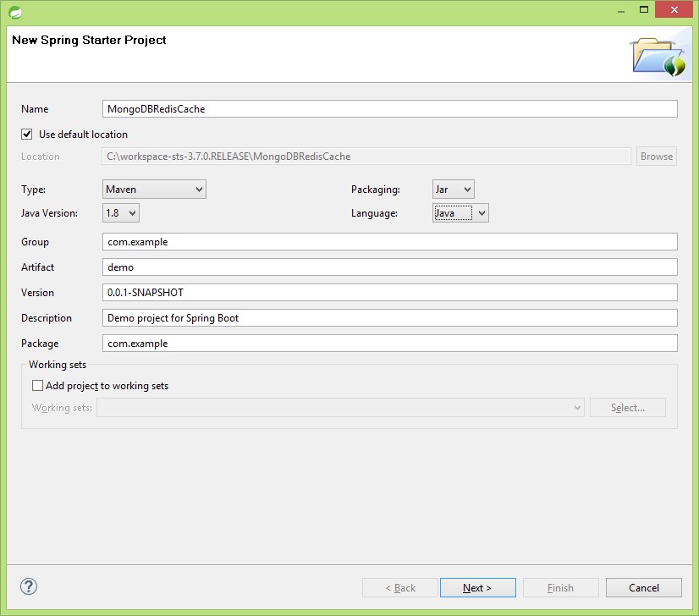Close the dialog with red X

674,9
